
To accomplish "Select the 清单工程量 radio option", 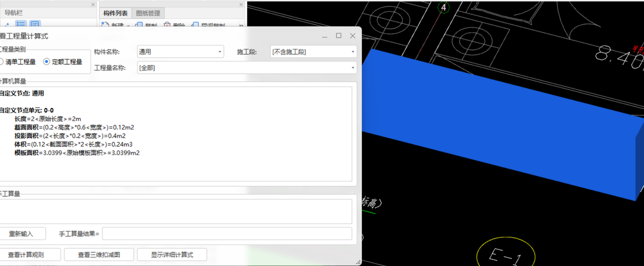I will point(18,62).
